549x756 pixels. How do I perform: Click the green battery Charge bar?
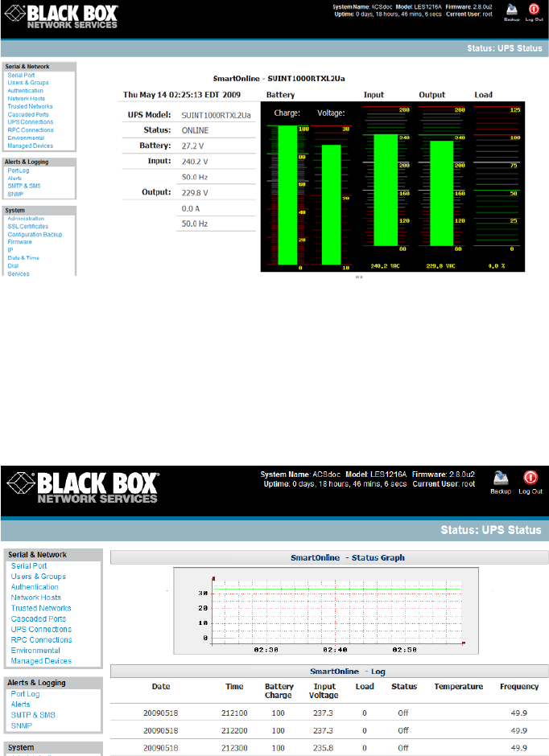[287, 195]
